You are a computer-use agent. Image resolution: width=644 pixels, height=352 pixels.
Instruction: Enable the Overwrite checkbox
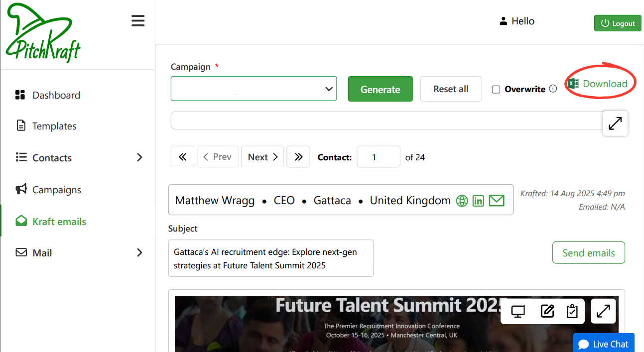[496, 90]
